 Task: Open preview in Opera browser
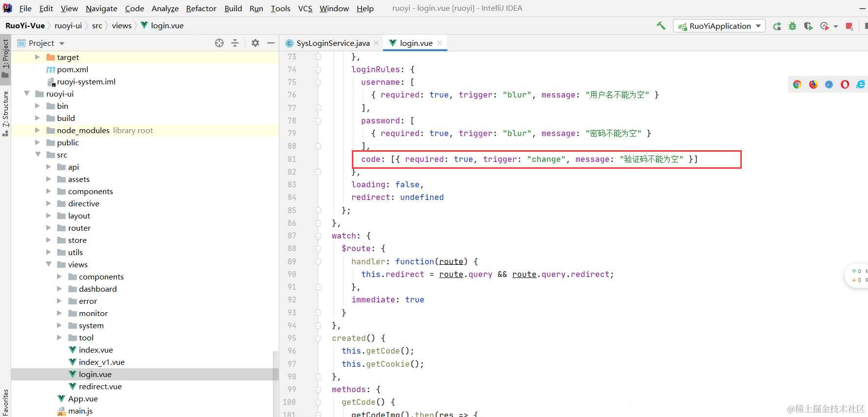coord(845,84)
